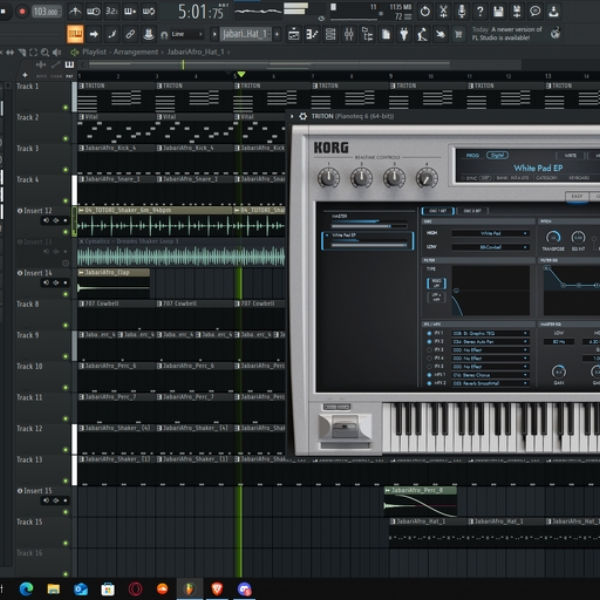Toggle the metronome icon
Image resolution: width=600 pixels, height=600 pixels.
click(75, 11)
